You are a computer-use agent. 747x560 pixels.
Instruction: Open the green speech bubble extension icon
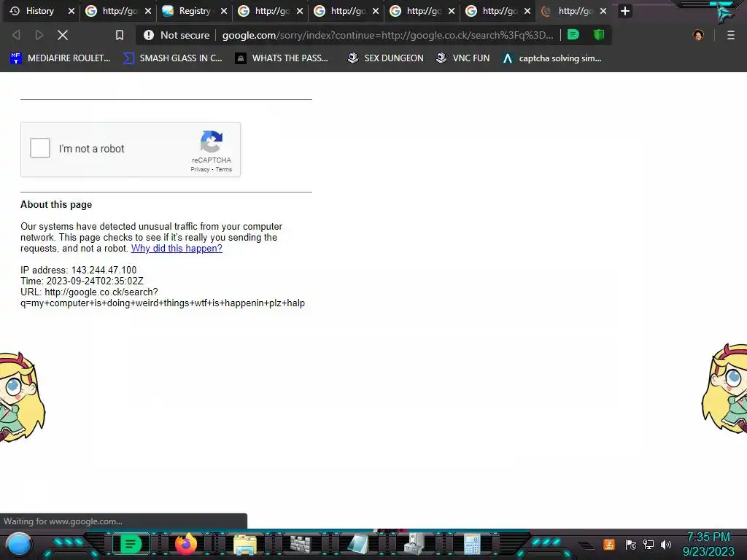pos(573,34)
